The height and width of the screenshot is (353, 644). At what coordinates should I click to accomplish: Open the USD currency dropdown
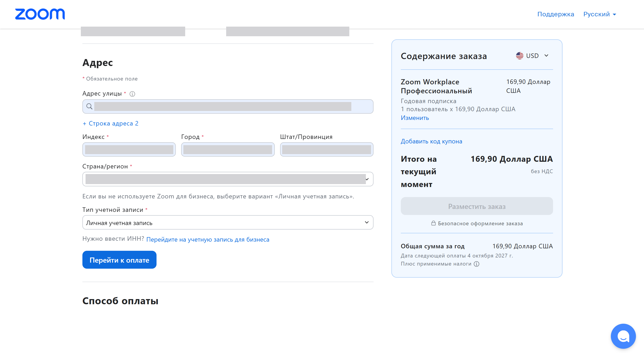click(x=533, y=55)
